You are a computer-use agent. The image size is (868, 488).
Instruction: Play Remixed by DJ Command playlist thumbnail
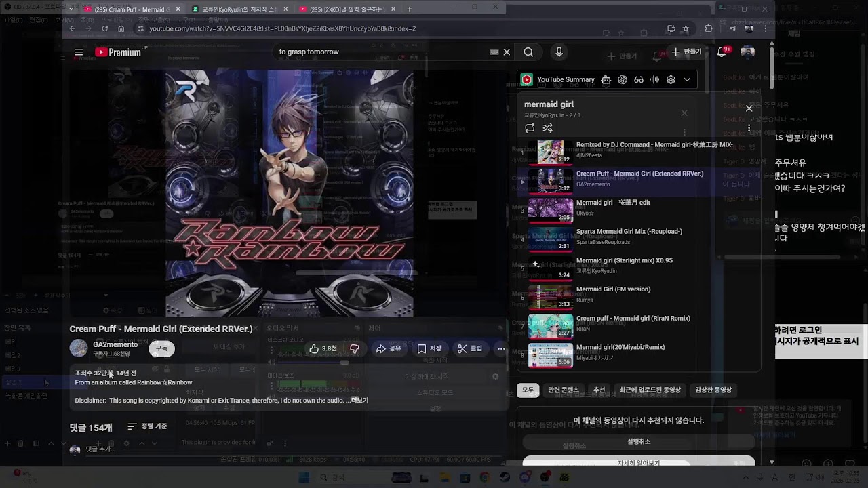pyautogui.click(x=551, y=152)
